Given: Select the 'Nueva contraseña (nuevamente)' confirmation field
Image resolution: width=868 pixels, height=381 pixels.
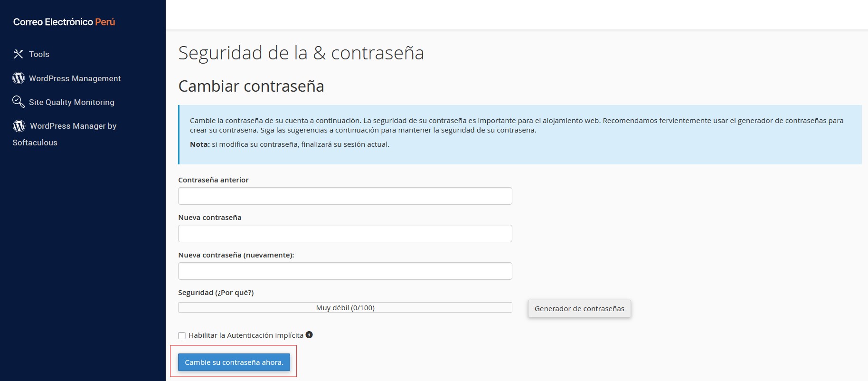Looking at the screenshot, I should (x=345, y=271).
